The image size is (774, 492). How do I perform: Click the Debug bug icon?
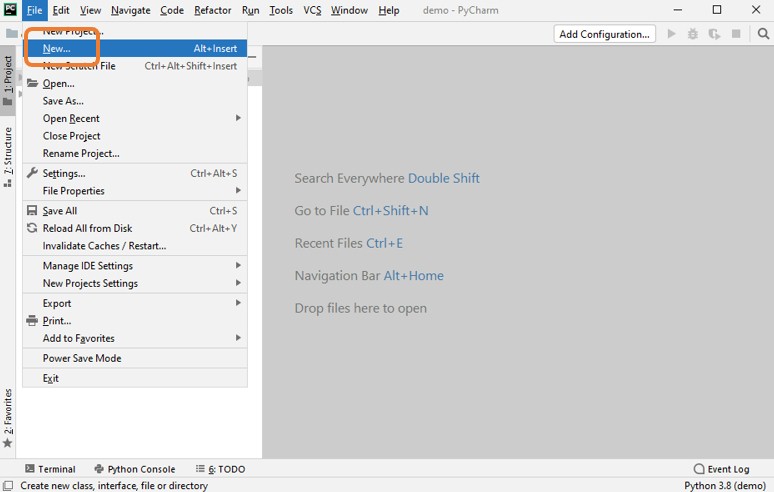click(x=693, y=34)
